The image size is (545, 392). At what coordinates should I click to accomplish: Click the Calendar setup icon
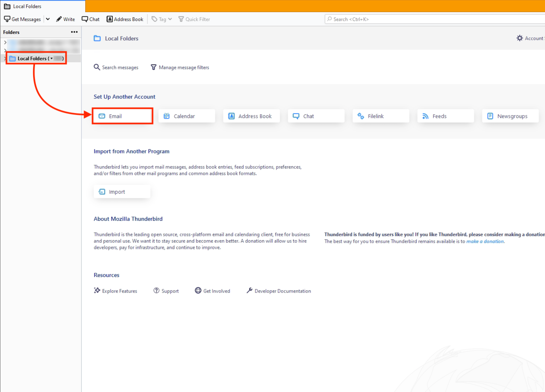(167, 116)
